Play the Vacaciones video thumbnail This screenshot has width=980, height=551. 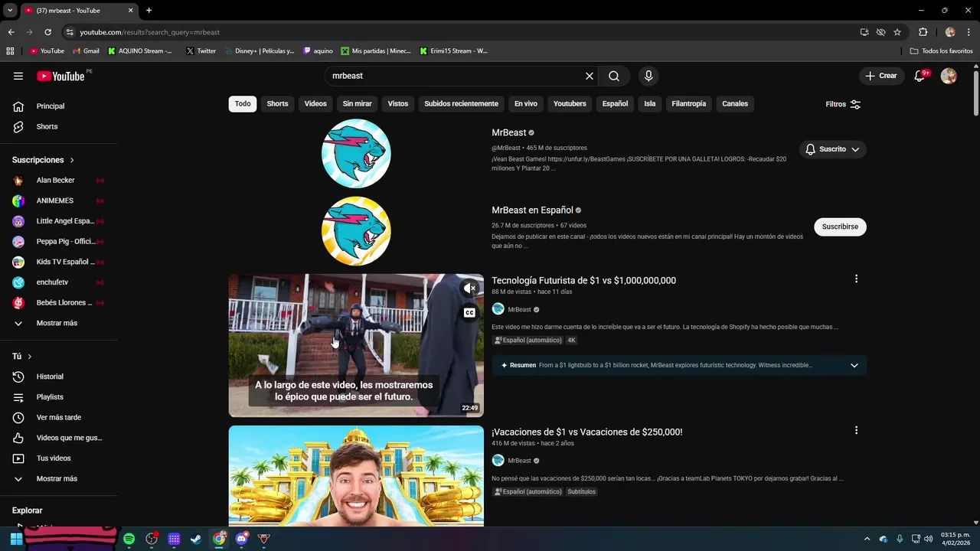coord(356,476)
